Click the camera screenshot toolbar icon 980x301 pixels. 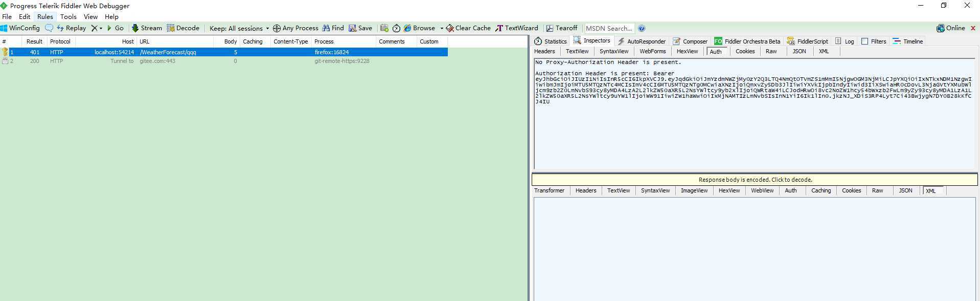point(384,28)
